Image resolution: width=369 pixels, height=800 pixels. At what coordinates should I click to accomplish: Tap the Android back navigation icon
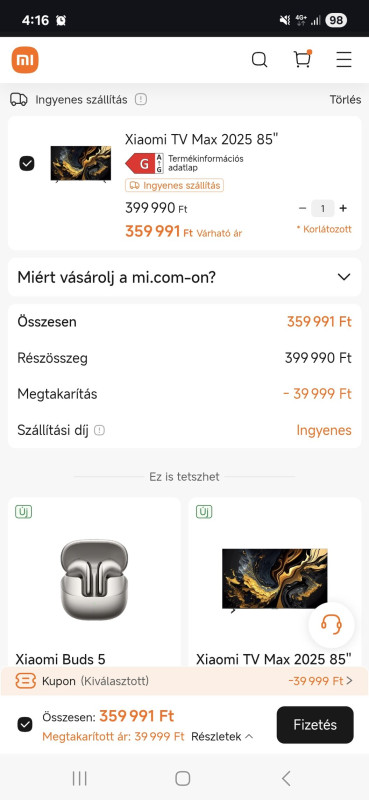tap(286, 778)
